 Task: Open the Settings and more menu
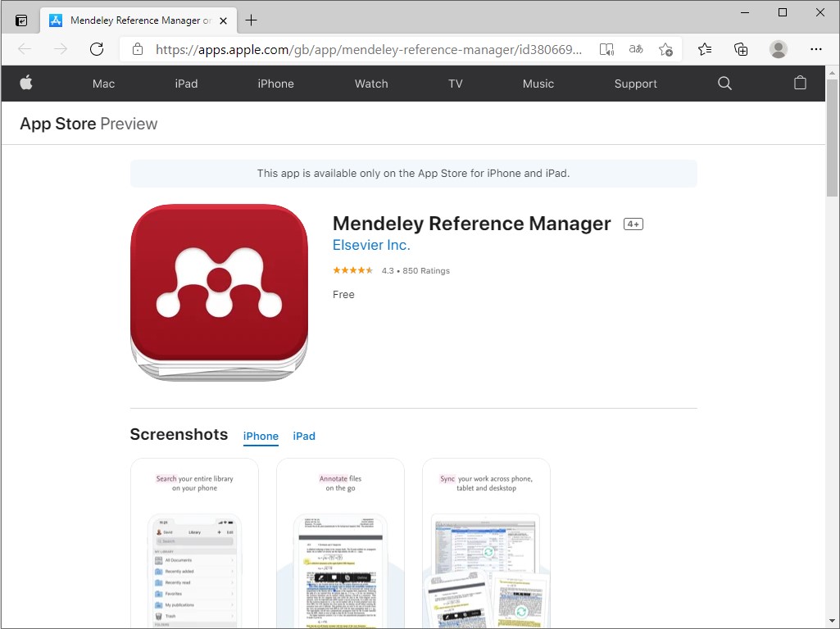(x=816, y=49)
